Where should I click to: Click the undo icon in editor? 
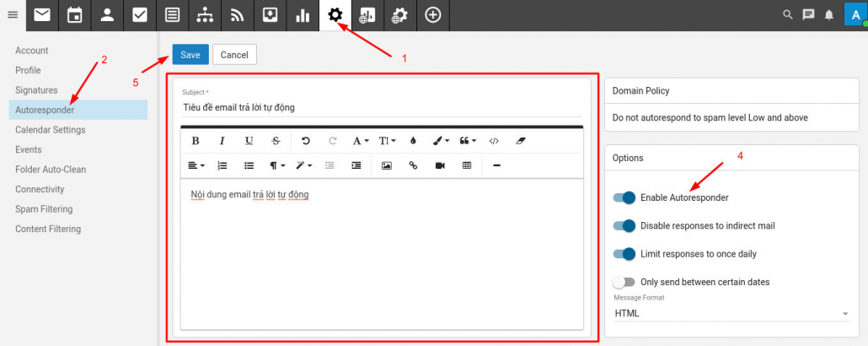[306, 141]
